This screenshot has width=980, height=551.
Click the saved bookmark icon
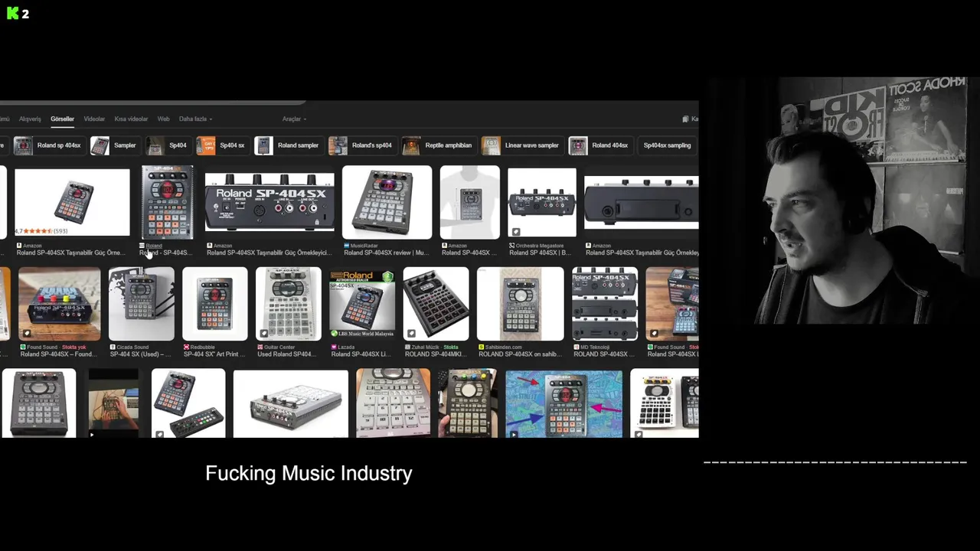pyautogui.click(x=685, y=119)
